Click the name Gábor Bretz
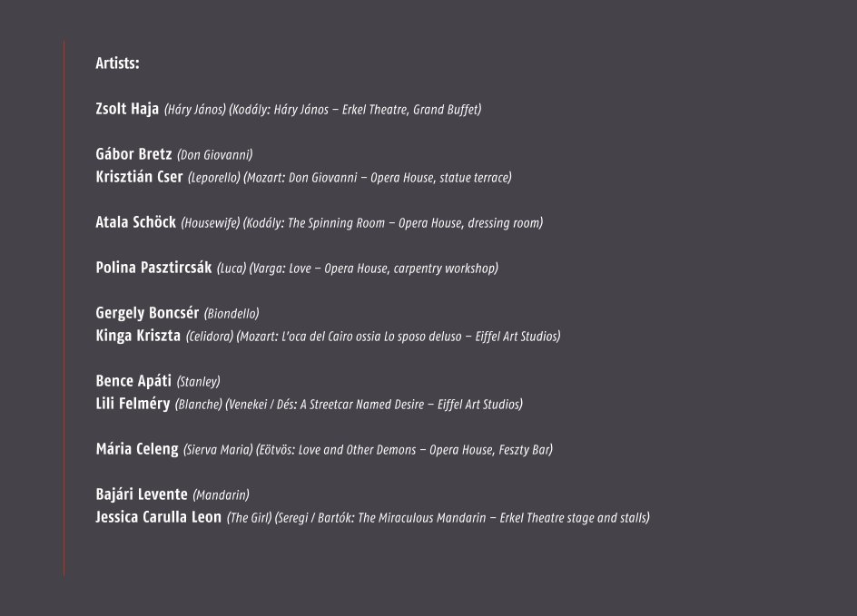Image resolution: width=857 pixels, height=616 pixels. (x=133, y=154)
